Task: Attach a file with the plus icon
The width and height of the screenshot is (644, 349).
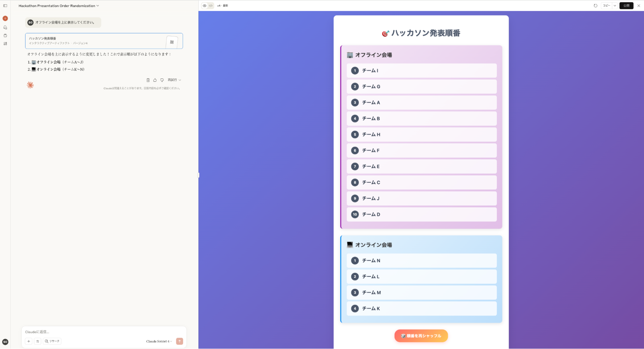Action: [28, 341]
